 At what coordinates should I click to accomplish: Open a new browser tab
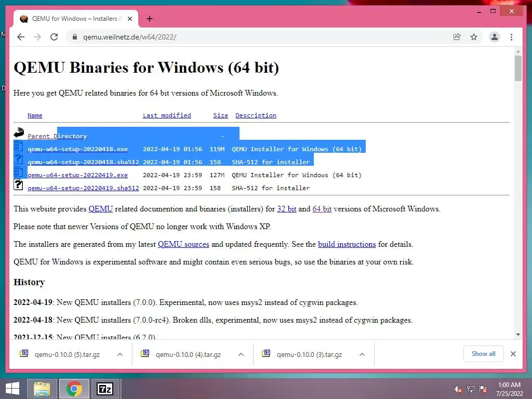pyautogui.click(x=149, y=19)
